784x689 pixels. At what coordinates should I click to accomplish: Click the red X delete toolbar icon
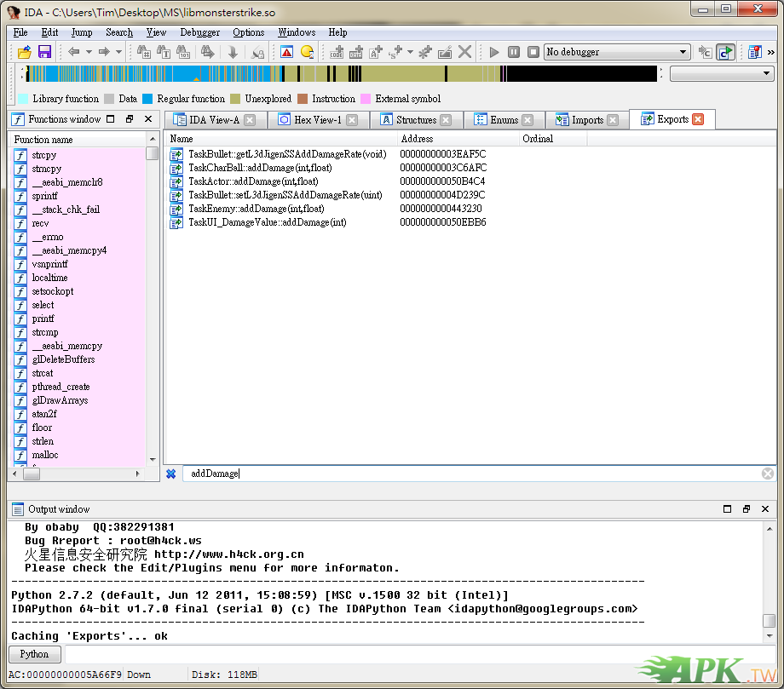coord(464,53)
